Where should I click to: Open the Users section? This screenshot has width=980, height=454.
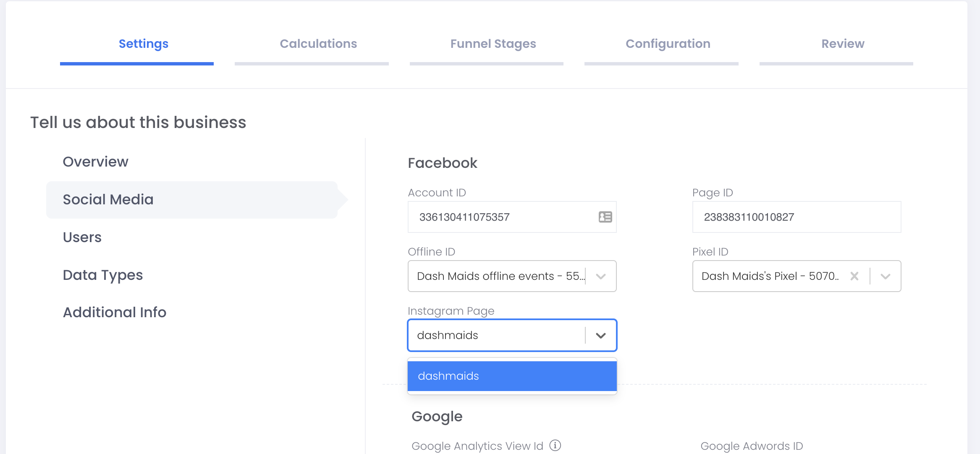[82, 237]
